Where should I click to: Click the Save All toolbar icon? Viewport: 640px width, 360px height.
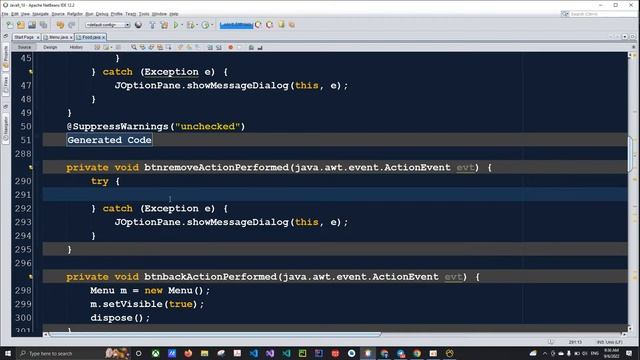(x=43, y=25)
